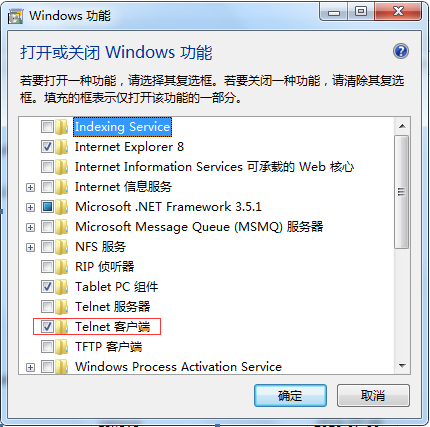Expand the Microsoft .NET Framework 3.5.1 node
Image resolution: width=430 pixels, height=427 pixels.
[x=30, y=207]
